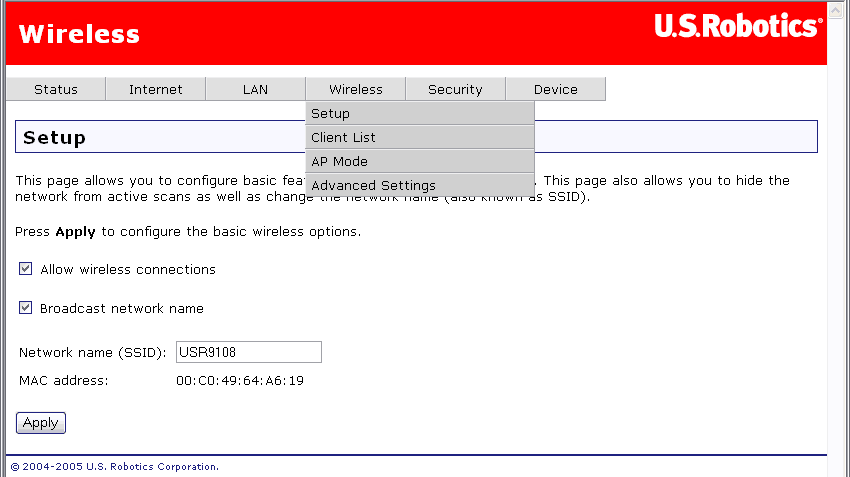
Task: Click the Network name SSID field
Action: point(249,352)
